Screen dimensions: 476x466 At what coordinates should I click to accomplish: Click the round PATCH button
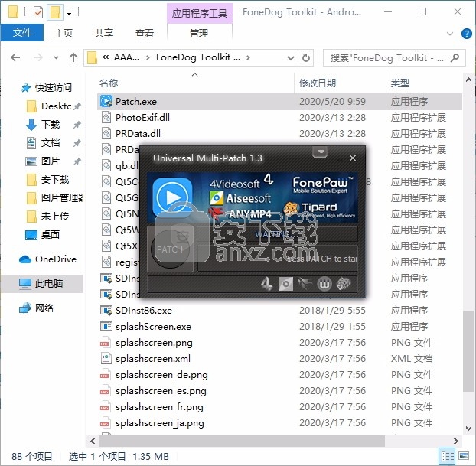point(170,249)
